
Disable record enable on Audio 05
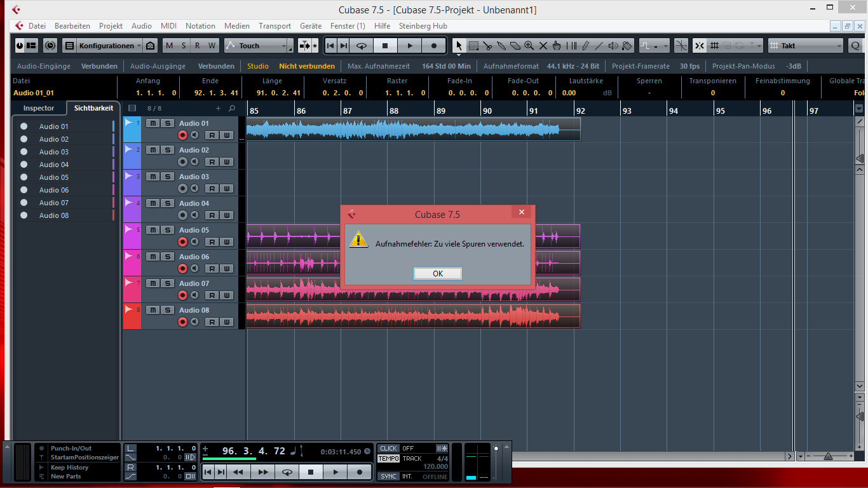tap(182, 241)
